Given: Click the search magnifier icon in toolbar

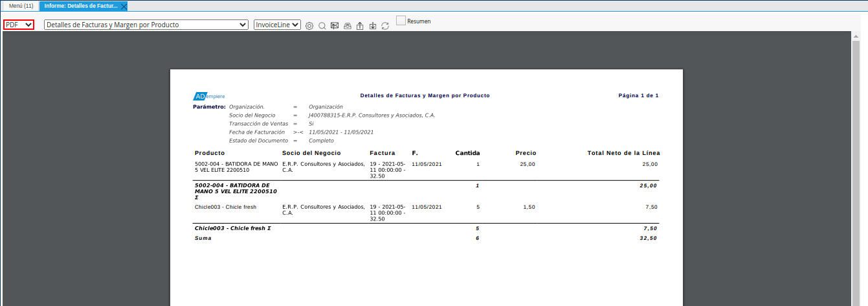Looking at the screenshot, I should tap(322, 26).
